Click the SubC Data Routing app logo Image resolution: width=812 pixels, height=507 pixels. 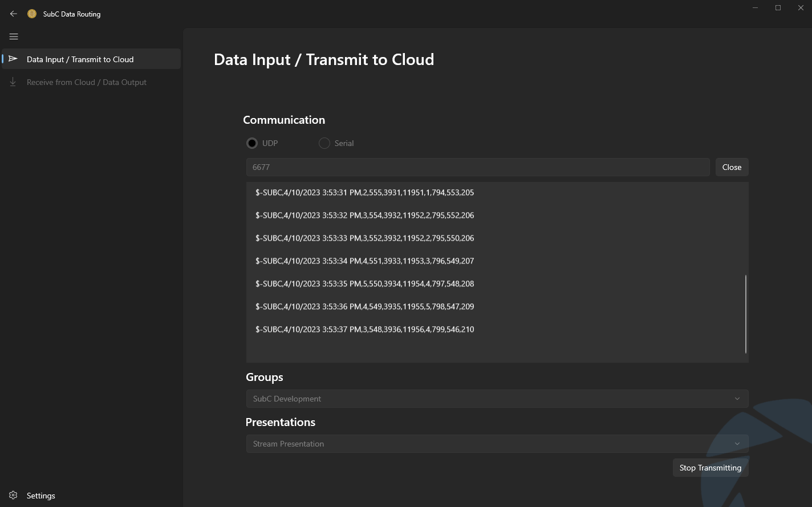(32, 14)
